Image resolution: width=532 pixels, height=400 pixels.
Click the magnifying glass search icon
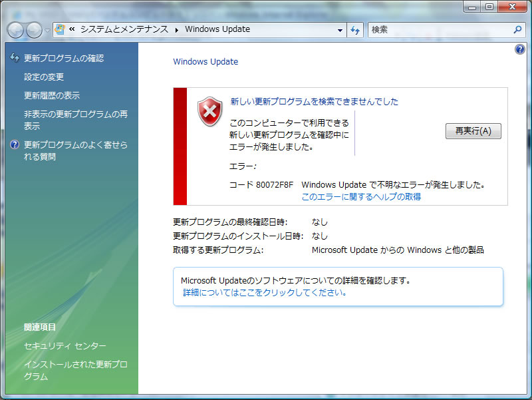517,30
